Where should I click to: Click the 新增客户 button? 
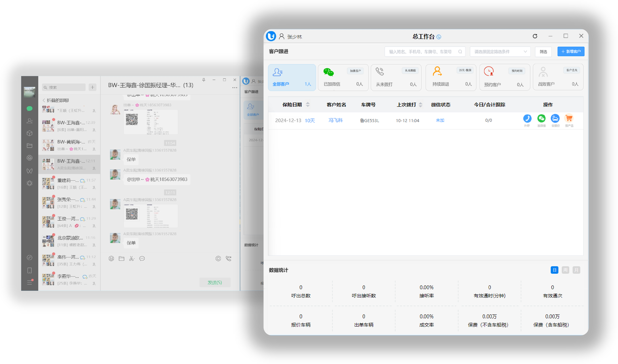point(571,52)
